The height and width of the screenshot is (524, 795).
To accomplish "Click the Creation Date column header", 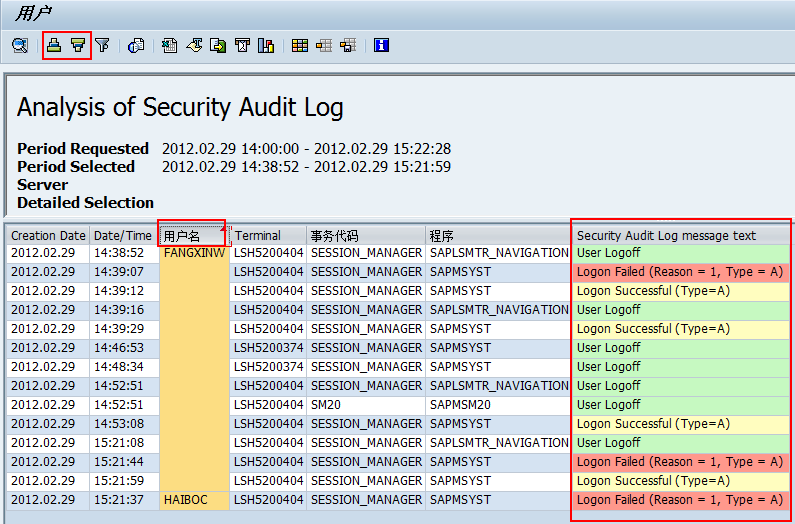I will 48,236.
